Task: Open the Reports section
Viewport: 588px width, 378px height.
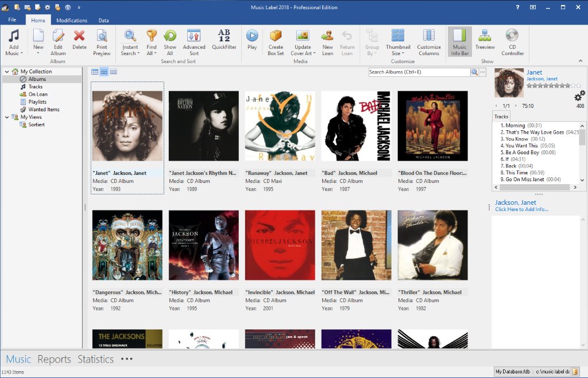Action: click(x=54, y=359)
